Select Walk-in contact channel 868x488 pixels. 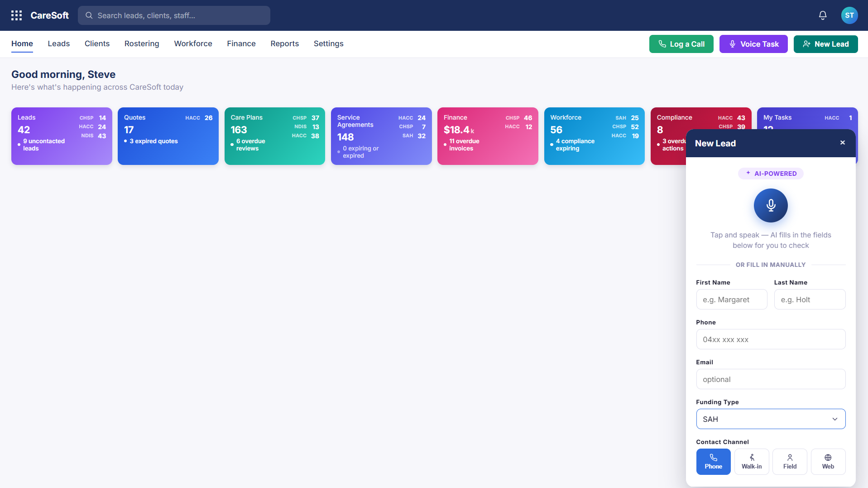point(752,462)
